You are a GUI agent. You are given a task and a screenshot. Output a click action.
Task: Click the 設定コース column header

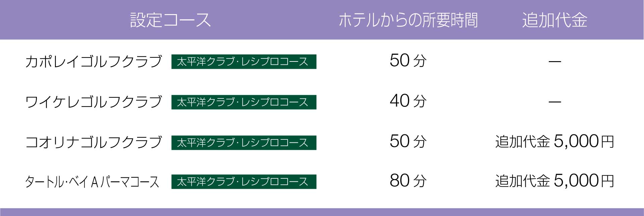170,20
